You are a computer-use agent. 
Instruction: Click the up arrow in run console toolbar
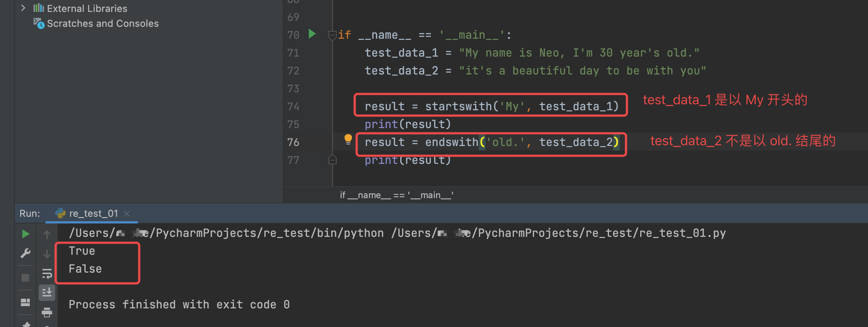pos(47,234)
